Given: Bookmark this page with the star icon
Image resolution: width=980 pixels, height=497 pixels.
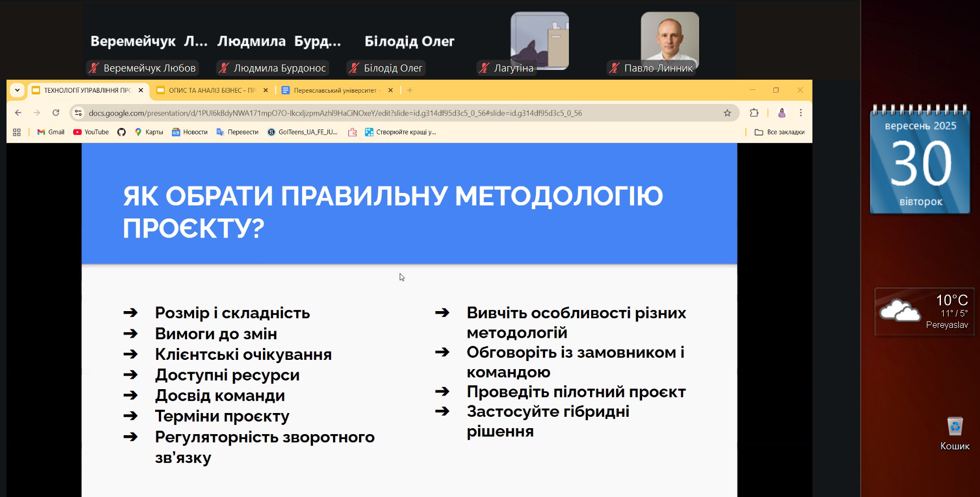Looking at the screenshot, I should click(727, 113).
